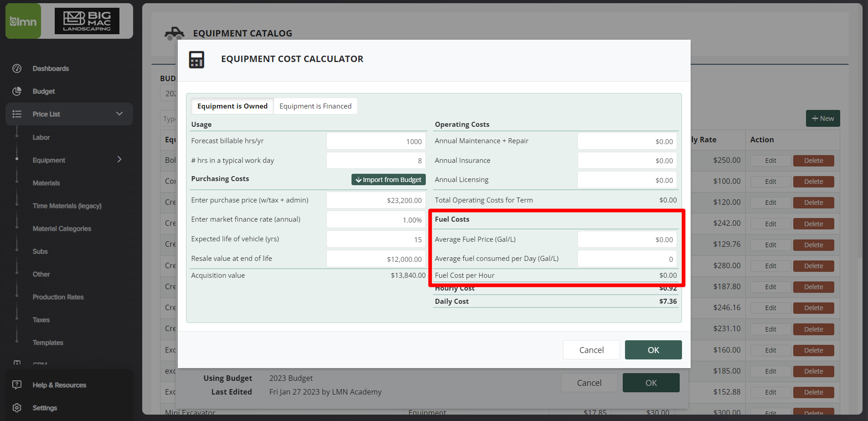Click Edit on the $250.00 row
868x421 pixels.
point(770,161)
